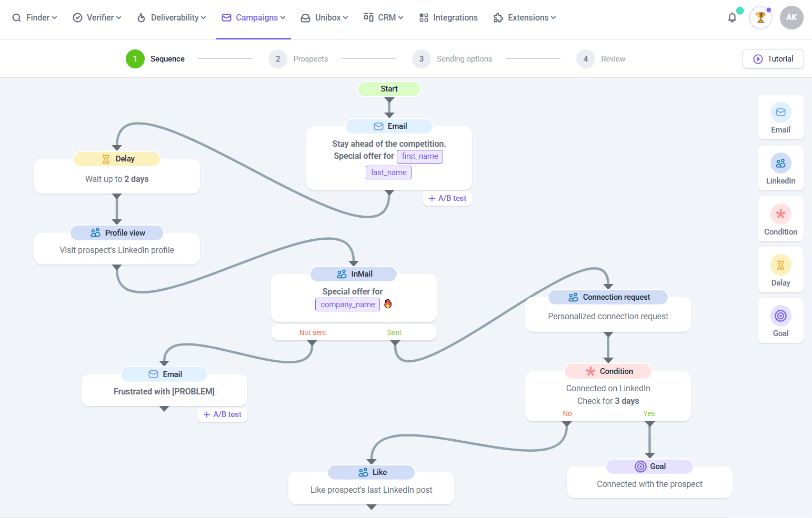This screenshot has width=812, height=518.
Task: Select the LinkedIn block in the side panel
Action: (x=780, y=168)
